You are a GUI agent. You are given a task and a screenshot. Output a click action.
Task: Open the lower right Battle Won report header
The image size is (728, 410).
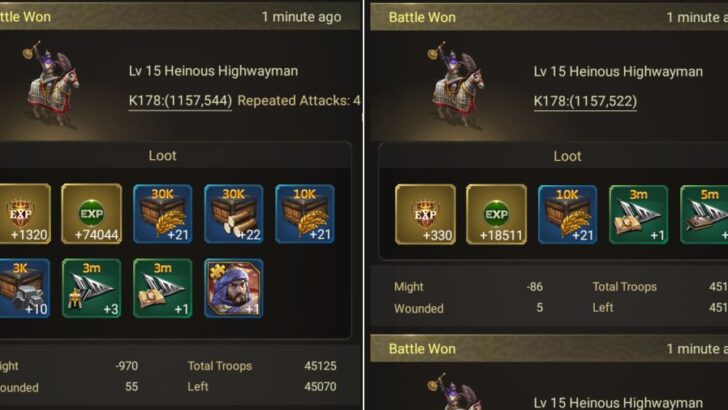click(549, 349)
